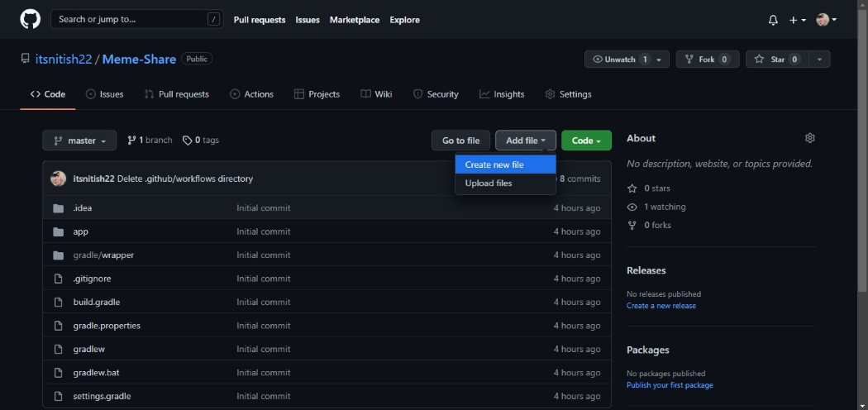The image size is (868, 410).
Task: Open commit message Delete .github/workflows directory
Action: [185, 179]
